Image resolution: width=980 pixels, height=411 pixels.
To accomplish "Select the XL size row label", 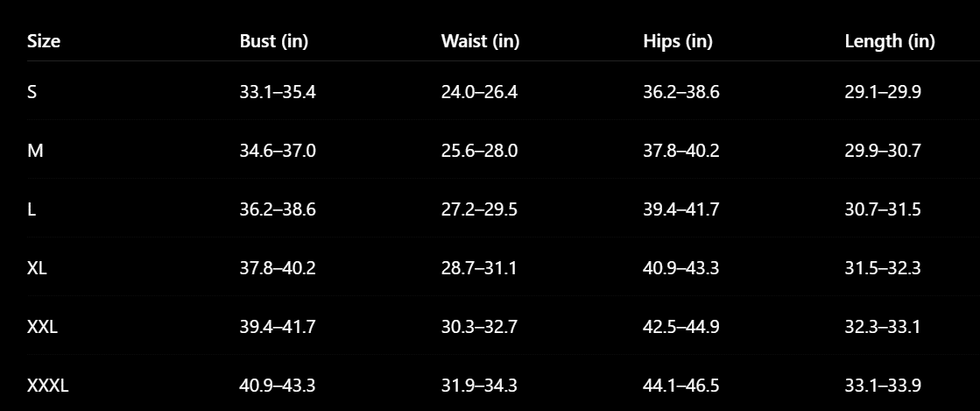I will [37, 268].
